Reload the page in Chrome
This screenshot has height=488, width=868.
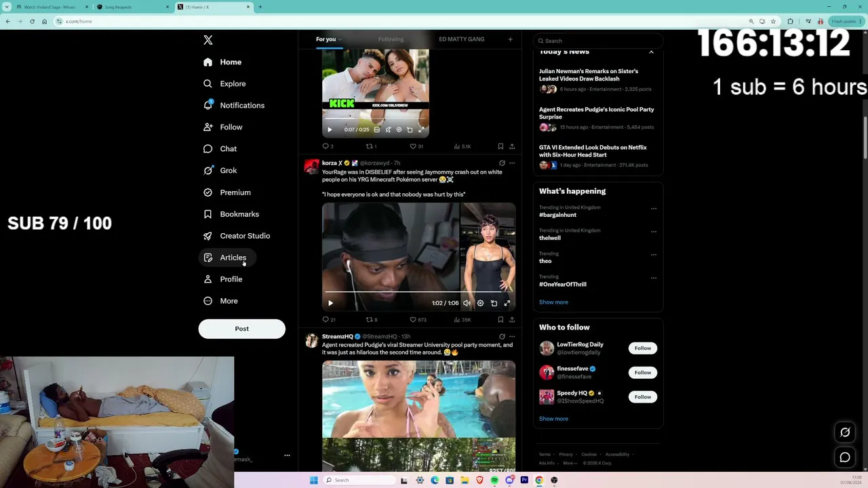[32, 21]
